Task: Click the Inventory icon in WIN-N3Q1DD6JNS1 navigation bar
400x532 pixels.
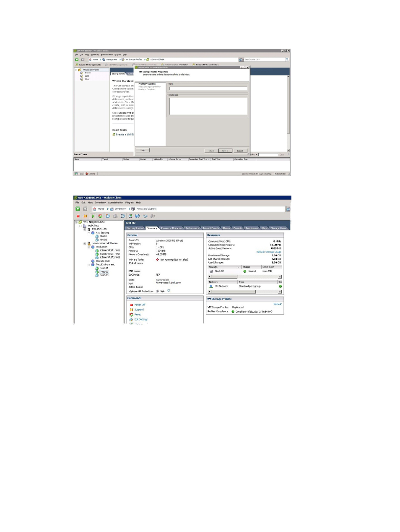Action: (x=112, y=209)
